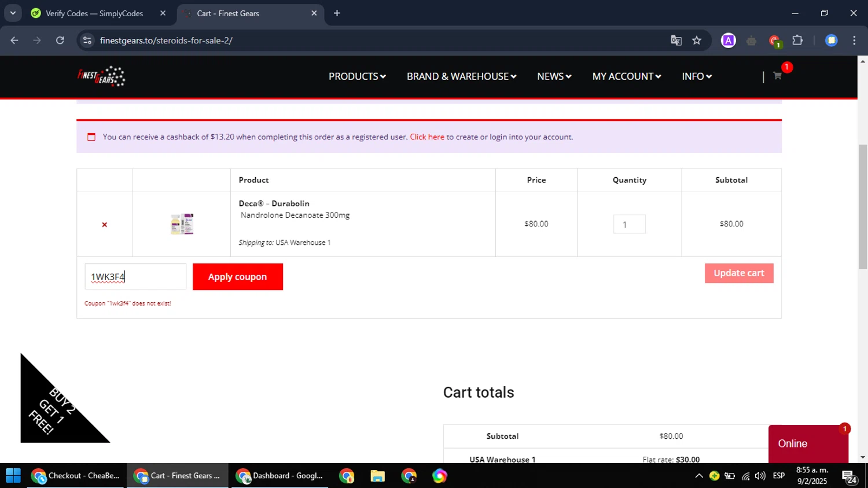Image resolution: width=868 pixels, height=488 pixels.
Task: Open the Finest Gears logo homepage
Action: tap(102, 76)
